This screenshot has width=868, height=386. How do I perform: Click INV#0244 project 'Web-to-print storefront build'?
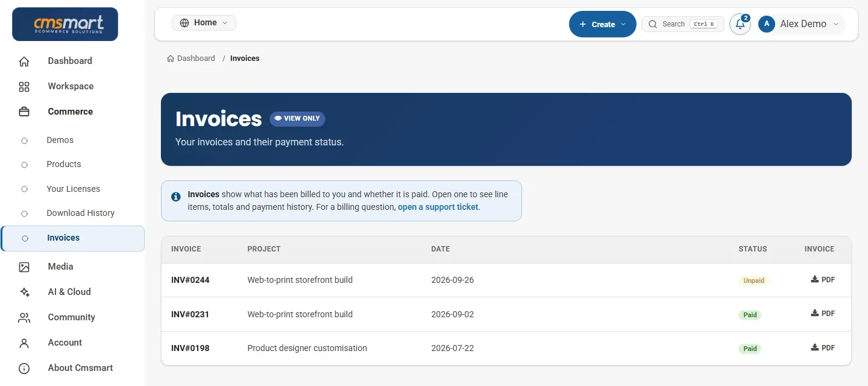[x=300, y=280]
